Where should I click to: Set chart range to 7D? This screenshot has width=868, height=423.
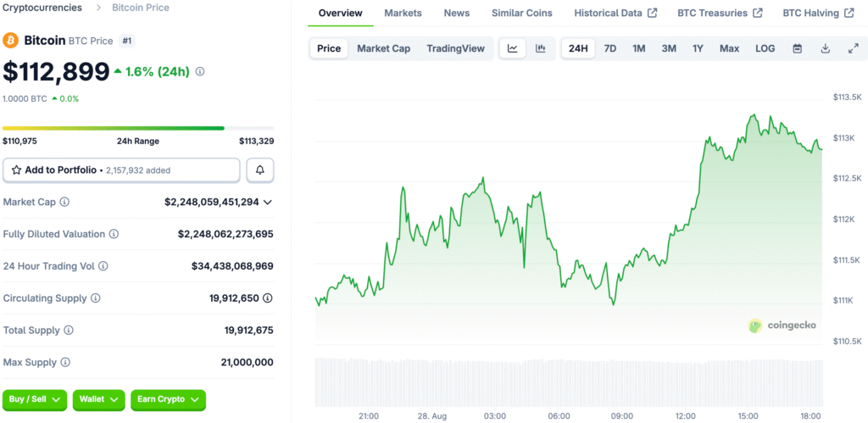[610, 48]
